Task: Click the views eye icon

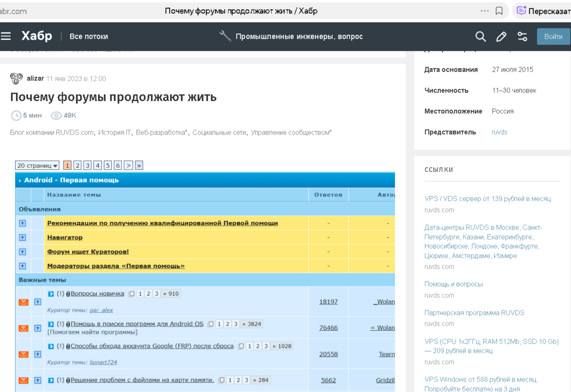Action: tap(56, 115)
